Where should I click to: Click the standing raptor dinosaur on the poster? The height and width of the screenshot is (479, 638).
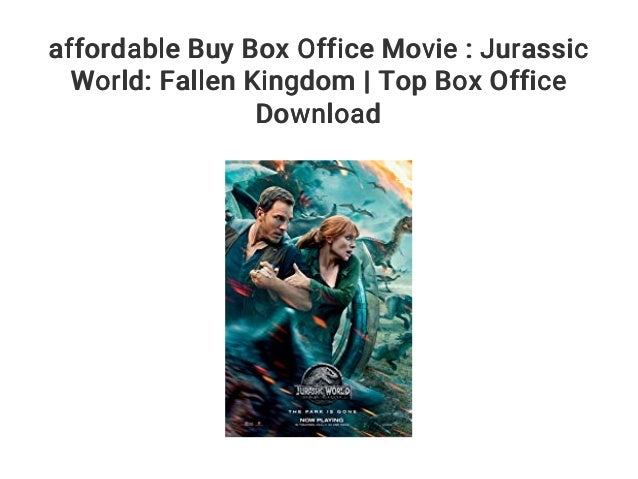coord(389,243)
